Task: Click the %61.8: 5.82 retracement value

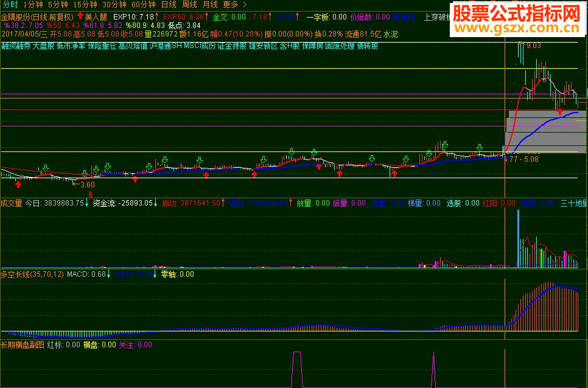Action: click(x=103, y=26)
